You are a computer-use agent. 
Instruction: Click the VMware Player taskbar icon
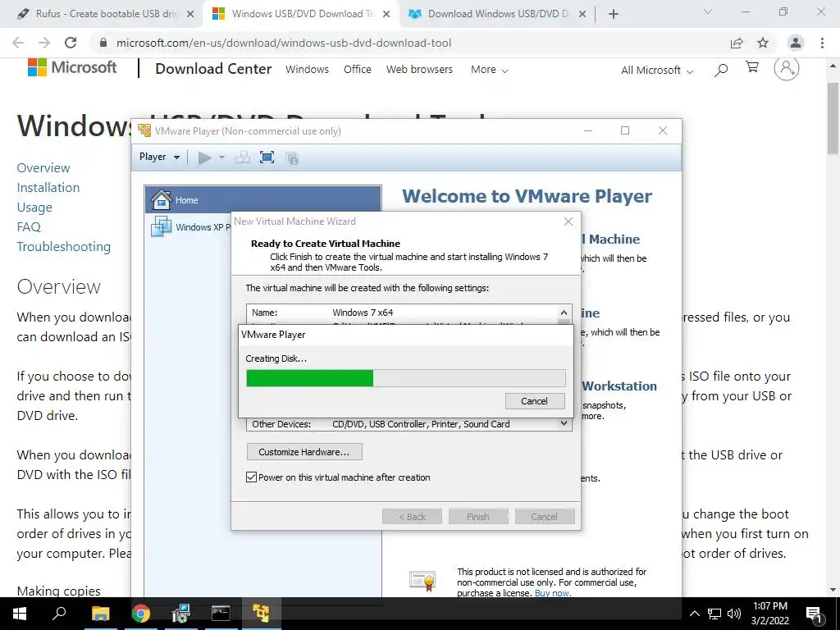(261, 614)
